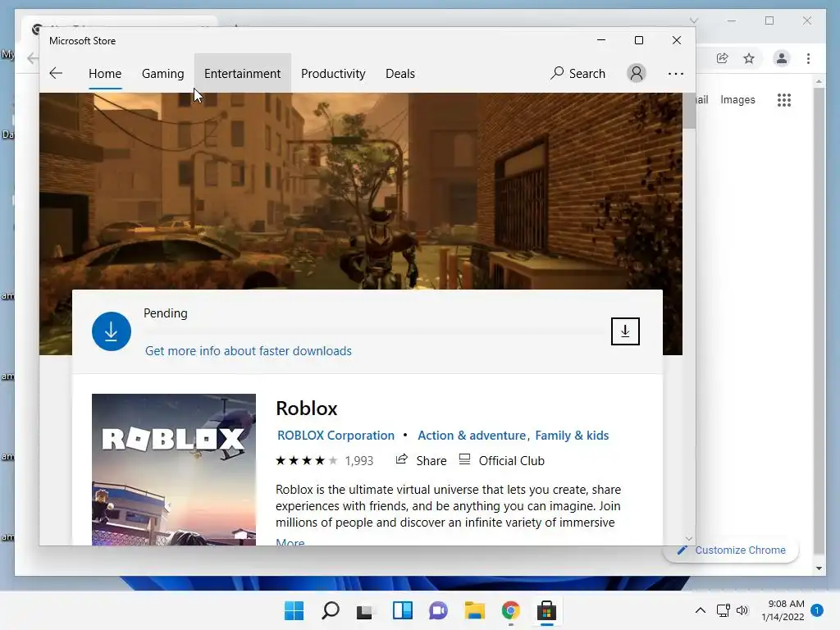
Task: Open the clock and date panel
Action: click(783, 610)
